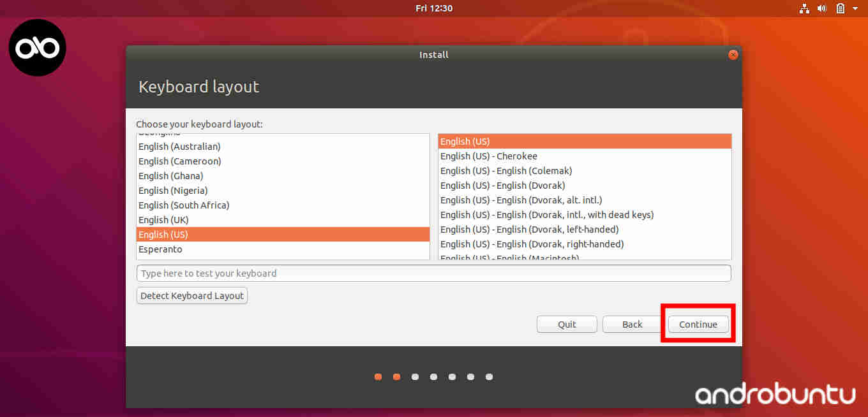Click the Fri 12:30 clock in the menu bar
This screenshot has width=868, height=417.
[x=433, y=8]
